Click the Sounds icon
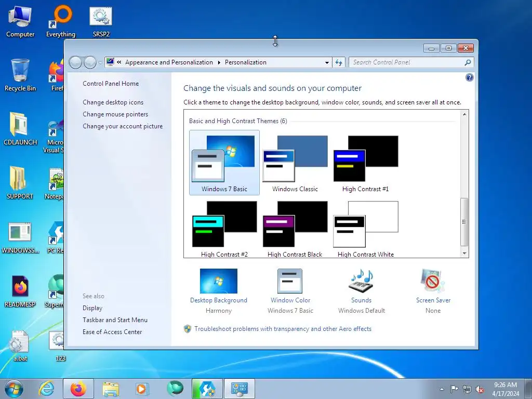 point(361,281)
